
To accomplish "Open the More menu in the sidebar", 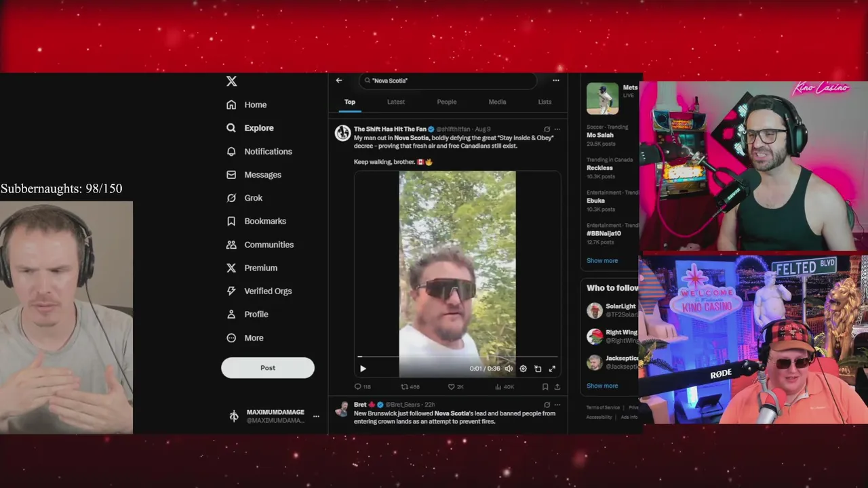I will (x=245, y=338).
